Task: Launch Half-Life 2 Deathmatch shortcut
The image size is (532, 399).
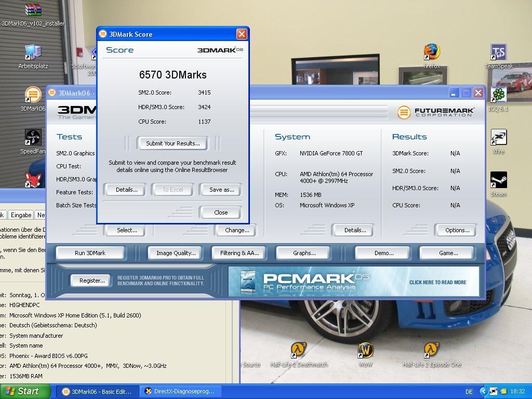Action: click(299, 350)
